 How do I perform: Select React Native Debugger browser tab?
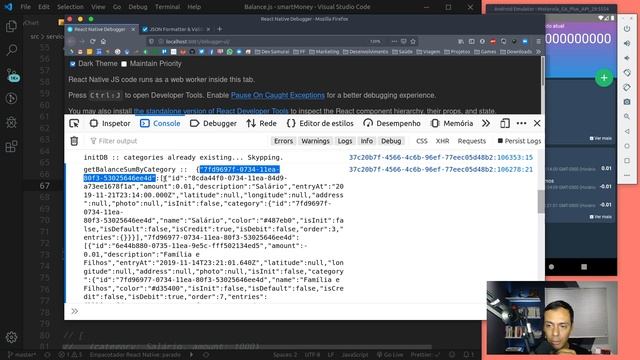[101, 29]
